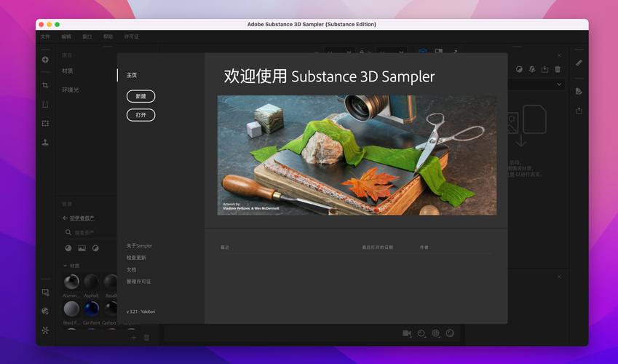This screenshot has height=364, width=618.
Task: Go back via the arrow beside 初学者资产
Action: click(65, 218)
